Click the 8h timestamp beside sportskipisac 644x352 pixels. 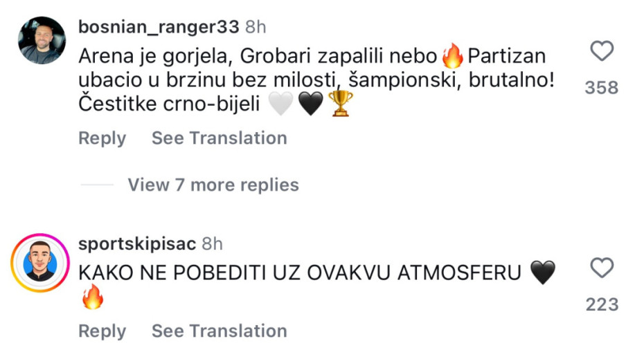click(212, 244)
